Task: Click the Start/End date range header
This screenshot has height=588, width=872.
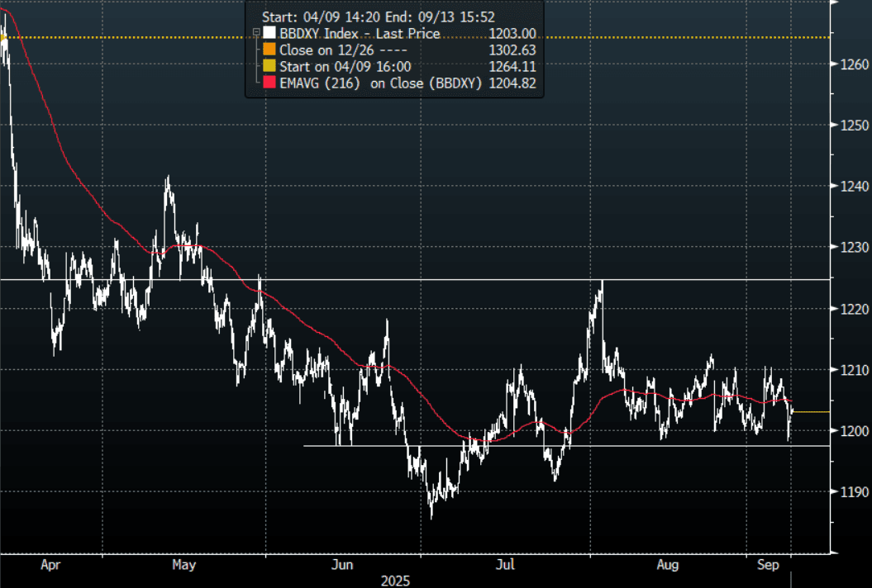Action: coord(379,17)
